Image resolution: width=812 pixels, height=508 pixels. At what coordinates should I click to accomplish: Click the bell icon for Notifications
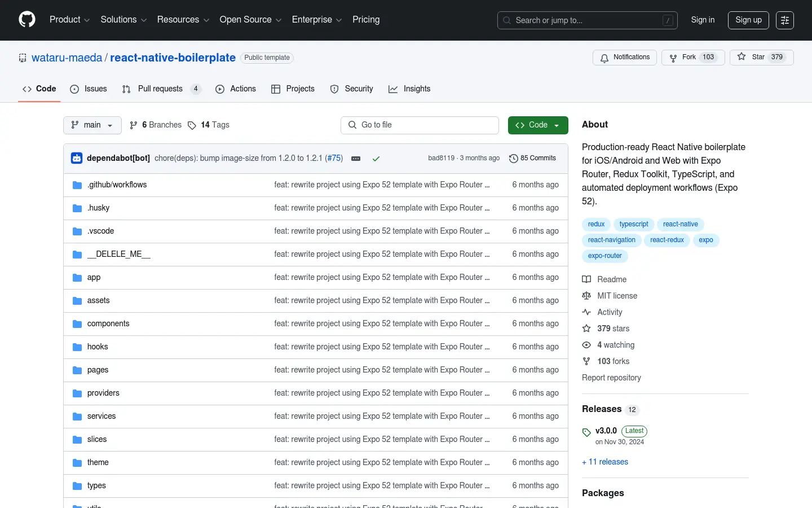point(604,58)
